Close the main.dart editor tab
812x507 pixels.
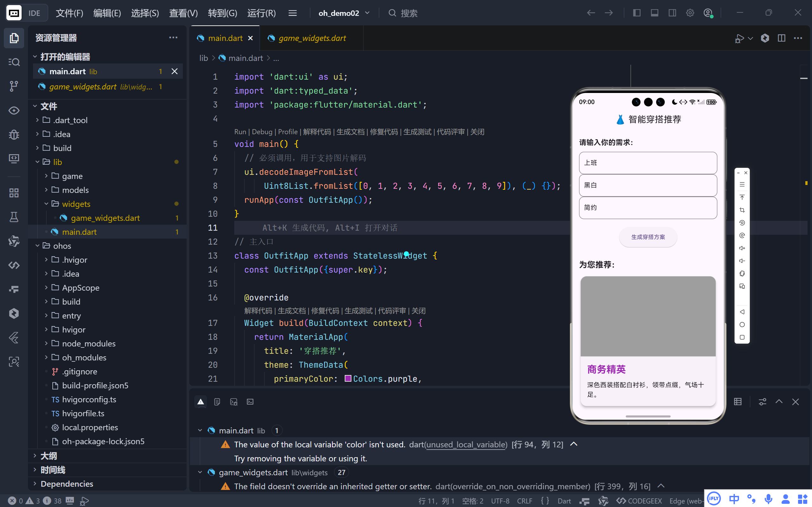coord(250,38)
